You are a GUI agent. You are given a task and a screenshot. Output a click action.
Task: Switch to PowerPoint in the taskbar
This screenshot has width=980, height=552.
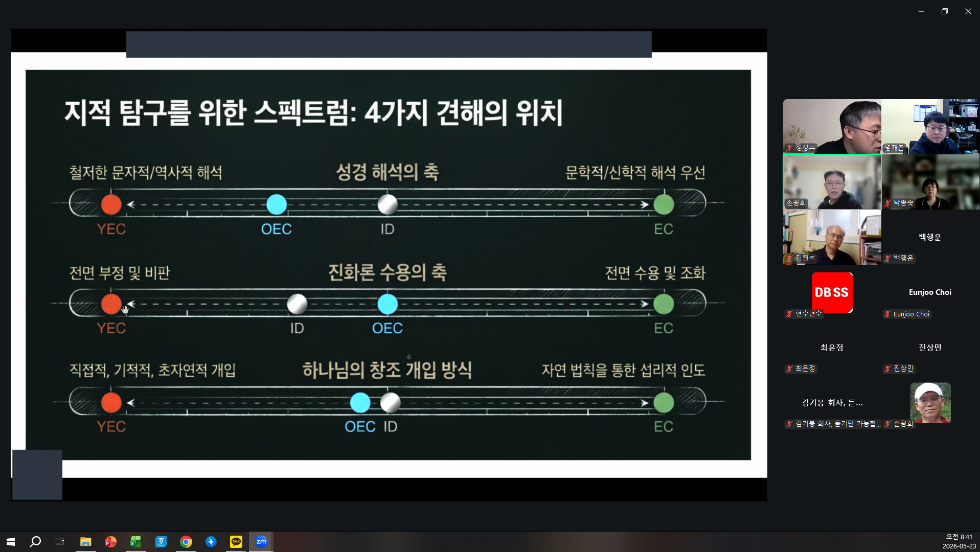110,542
